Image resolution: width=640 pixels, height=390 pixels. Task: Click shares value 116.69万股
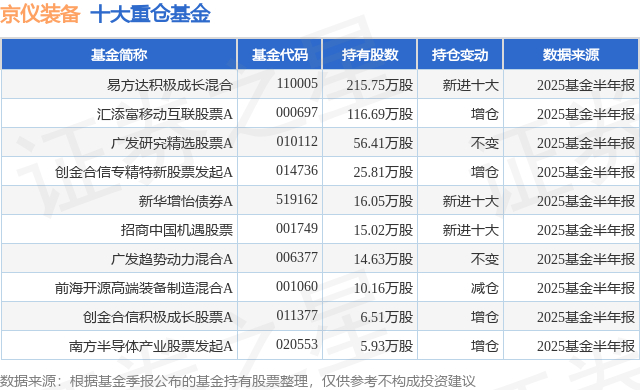coord(380,114)
